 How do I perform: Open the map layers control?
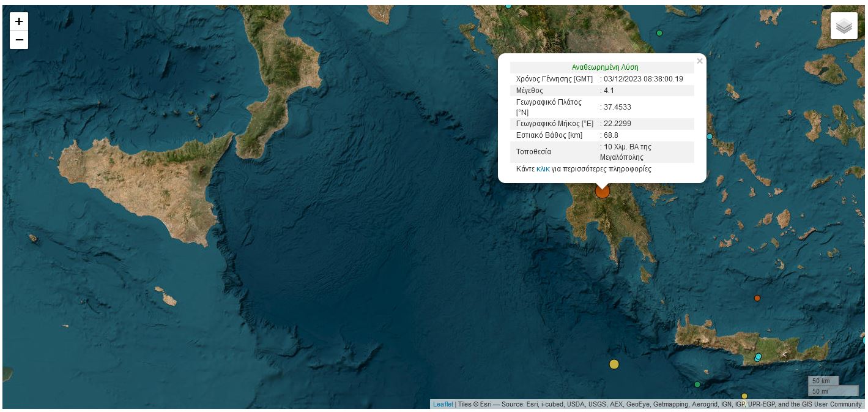coord(844,26)
